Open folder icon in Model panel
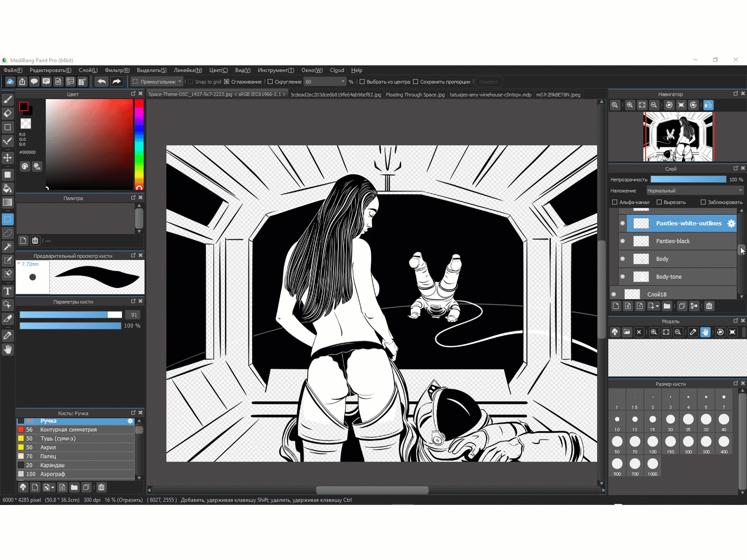The width and height of the screenshot is (747, 560). point(627,332)
